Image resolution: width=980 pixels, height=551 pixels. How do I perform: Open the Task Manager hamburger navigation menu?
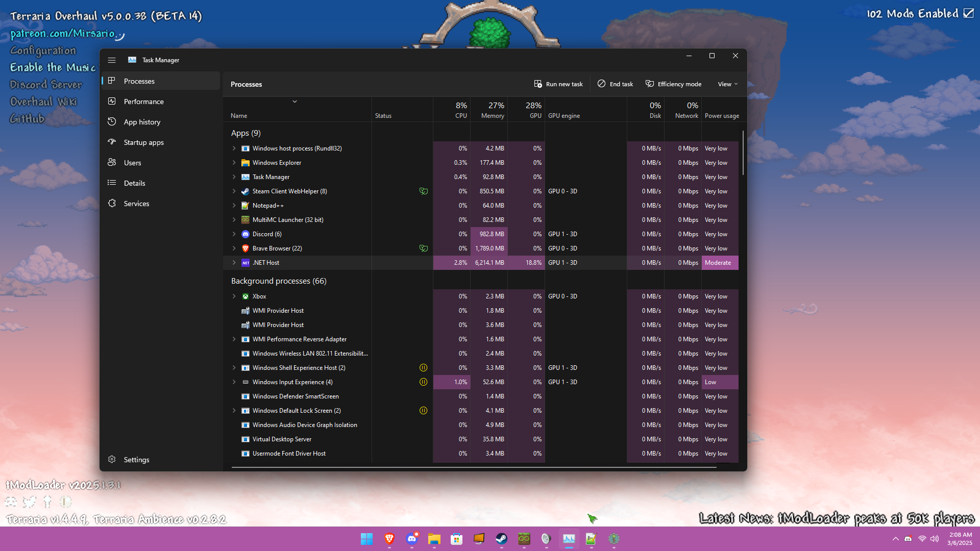112,60
